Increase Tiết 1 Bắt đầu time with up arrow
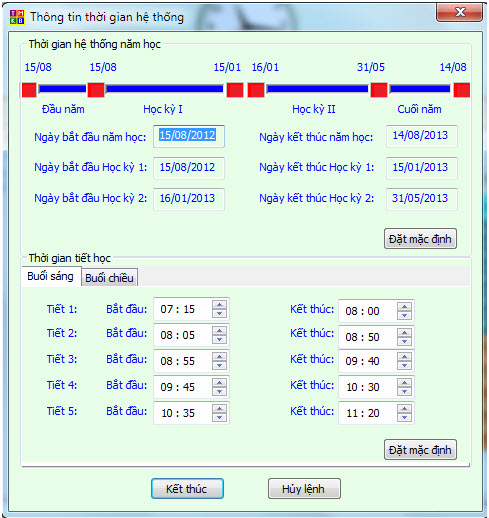The width and height of the screenshot is (489, 518). point(219,305)
